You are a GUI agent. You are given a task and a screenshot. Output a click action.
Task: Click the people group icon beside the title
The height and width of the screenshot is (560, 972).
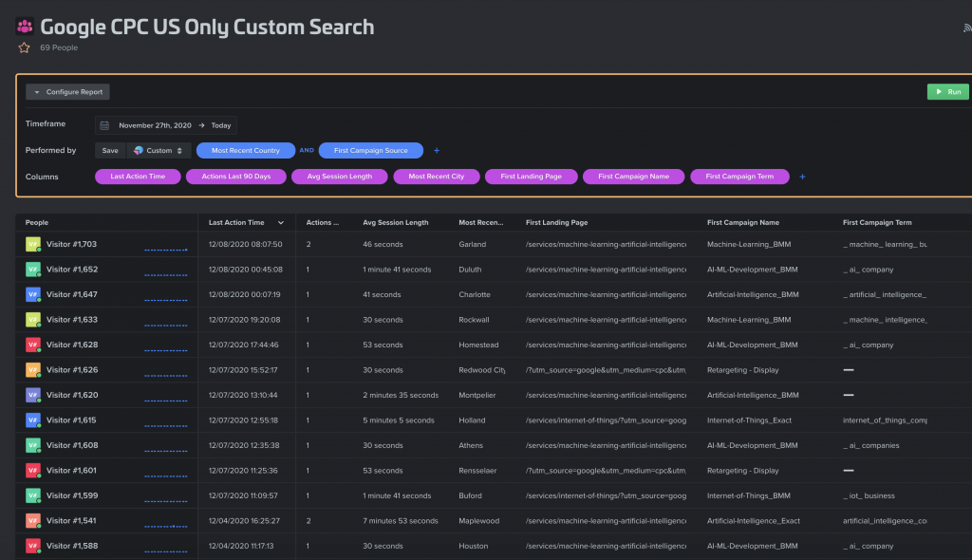pyautogui.click(x=25, y=26)
